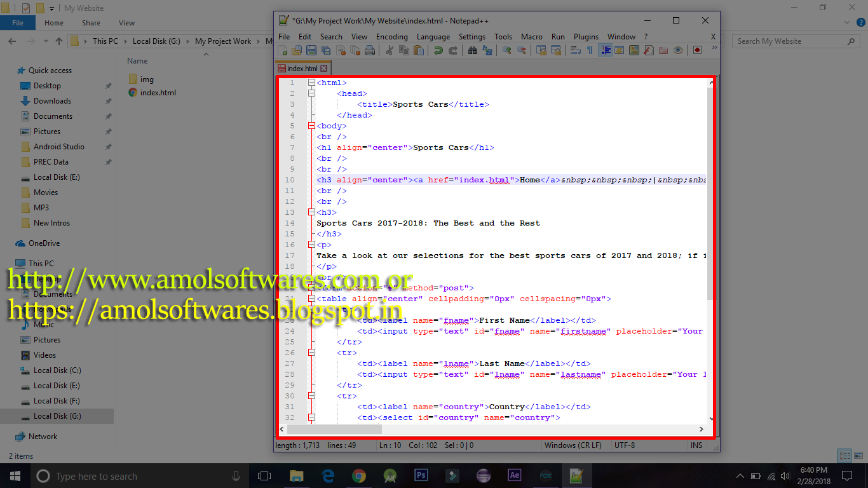Click the Cut icon in the toolbar
Screen dimensions: 868x488
(x=389, y=50)
